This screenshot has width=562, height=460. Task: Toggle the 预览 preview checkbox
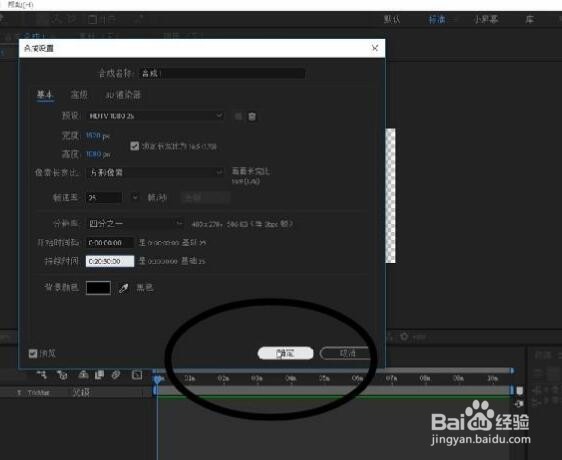(33, 354)
